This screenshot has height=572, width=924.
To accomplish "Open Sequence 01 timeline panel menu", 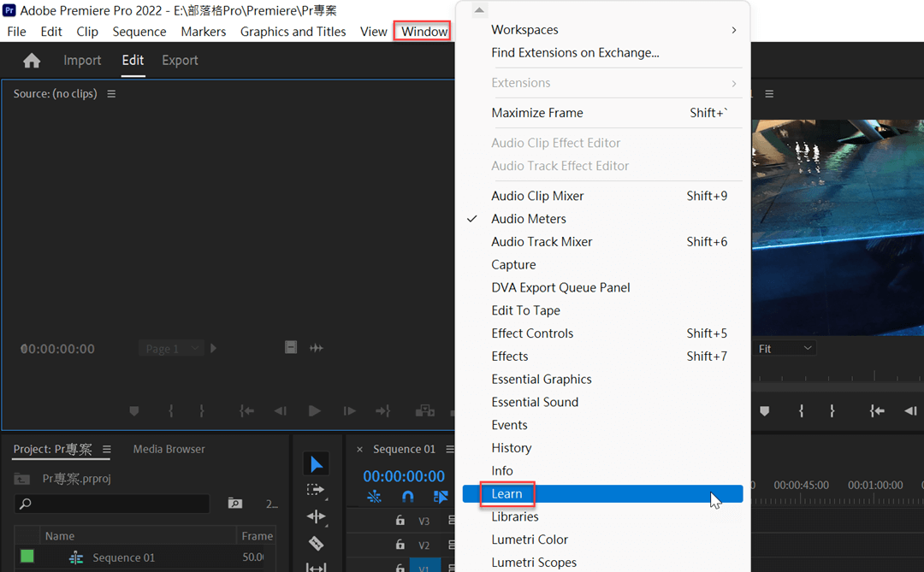I will (450, 449).
